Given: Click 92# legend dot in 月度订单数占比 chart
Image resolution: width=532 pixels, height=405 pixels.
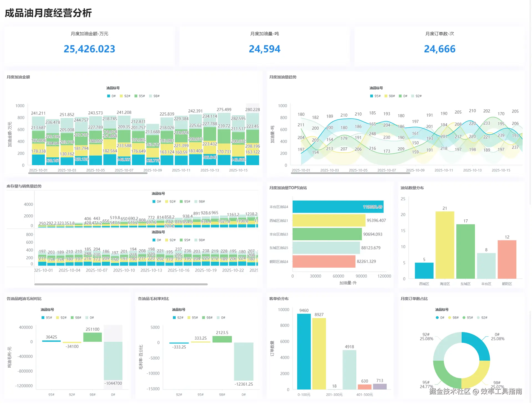Looking at the screenshot, I should point(478,318).
